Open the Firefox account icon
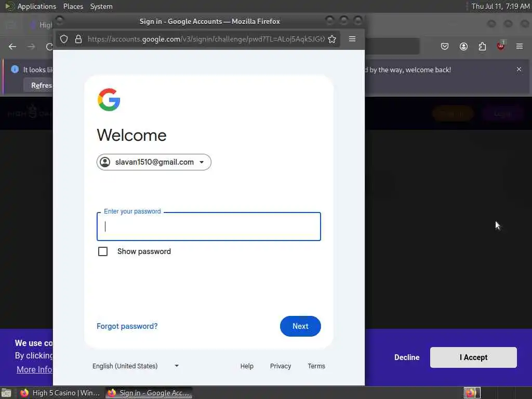The image size is (532, 399). pyautogui.click(x=463, y=46)
